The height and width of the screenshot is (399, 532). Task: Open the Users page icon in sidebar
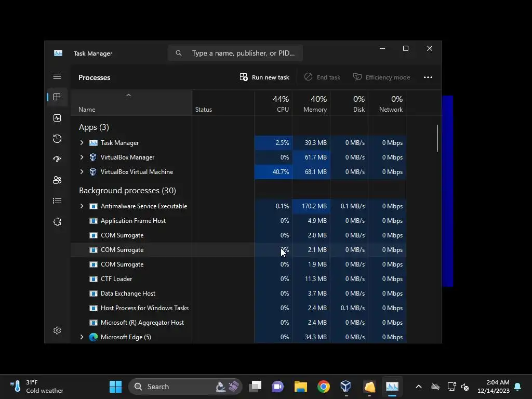(57, 180)
